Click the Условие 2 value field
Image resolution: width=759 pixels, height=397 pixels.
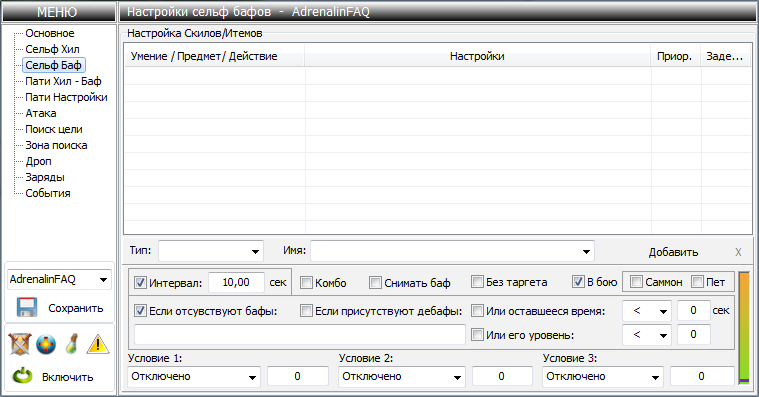pos(502,377)
